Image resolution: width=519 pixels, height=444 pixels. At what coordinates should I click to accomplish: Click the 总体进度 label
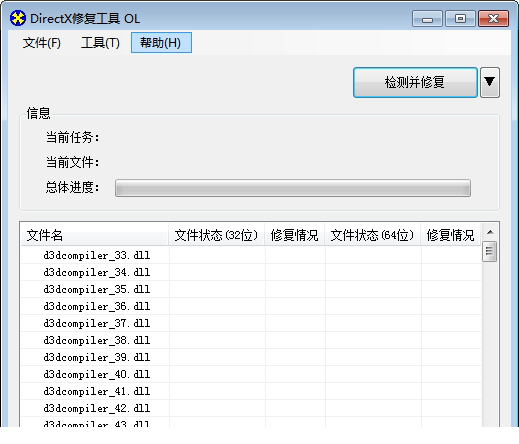coord(72,187)
